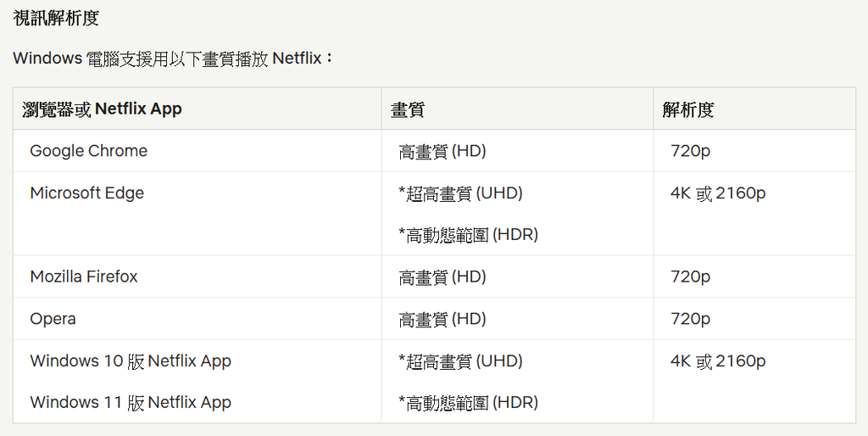Click the 畫質 column header

407,109
